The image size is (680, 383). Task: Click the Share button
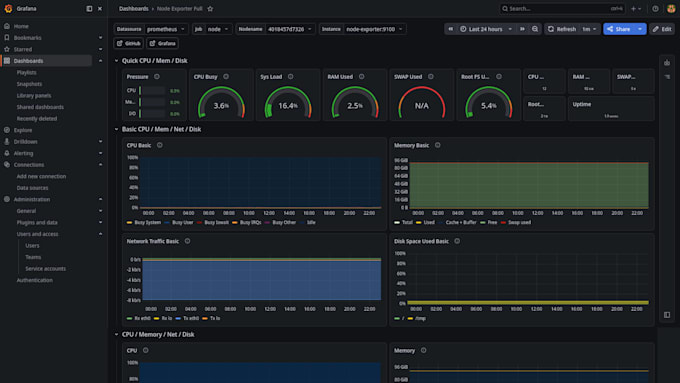point(619,29)
